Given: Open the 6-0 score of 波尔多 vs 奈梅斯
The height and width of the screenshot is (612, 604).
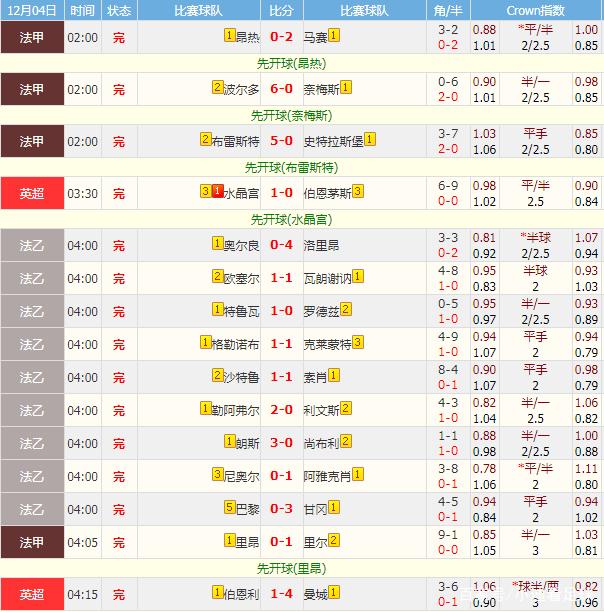Looking at the screenshot, I should tap(281, 89).
